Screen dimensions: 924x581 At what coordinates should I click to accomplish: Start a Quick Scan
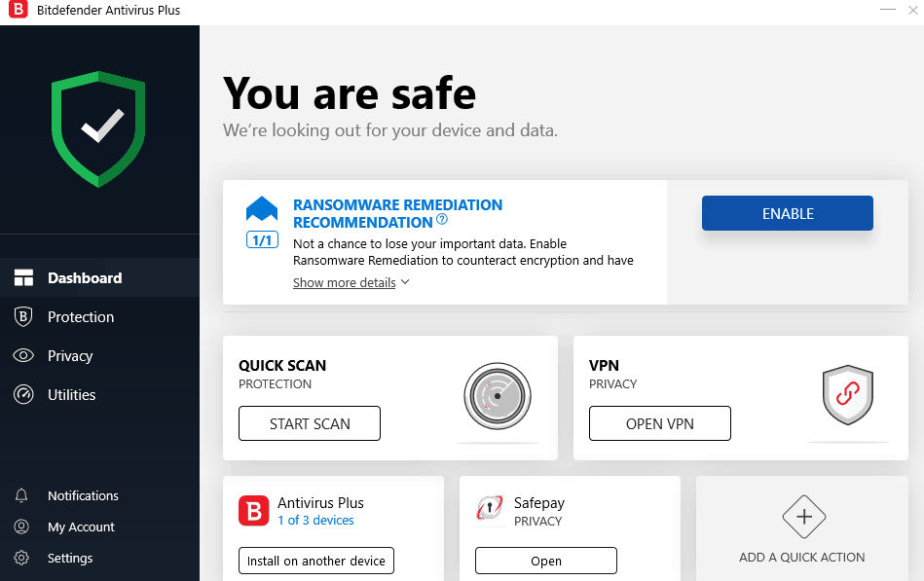309,422
